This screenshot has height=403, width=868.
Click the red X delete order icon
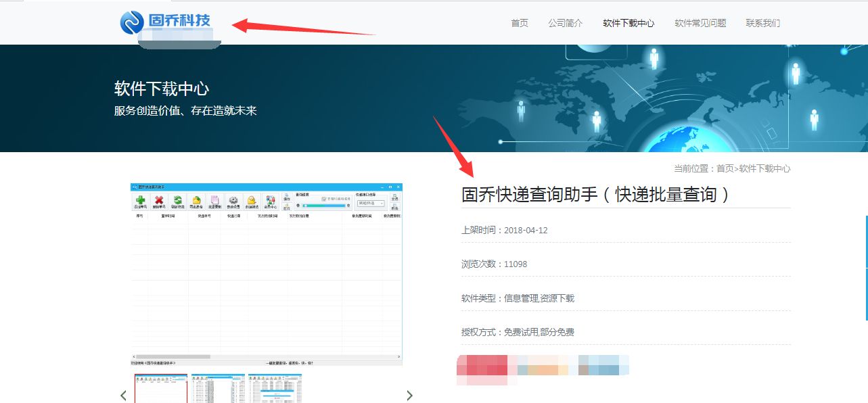point(158,201)
